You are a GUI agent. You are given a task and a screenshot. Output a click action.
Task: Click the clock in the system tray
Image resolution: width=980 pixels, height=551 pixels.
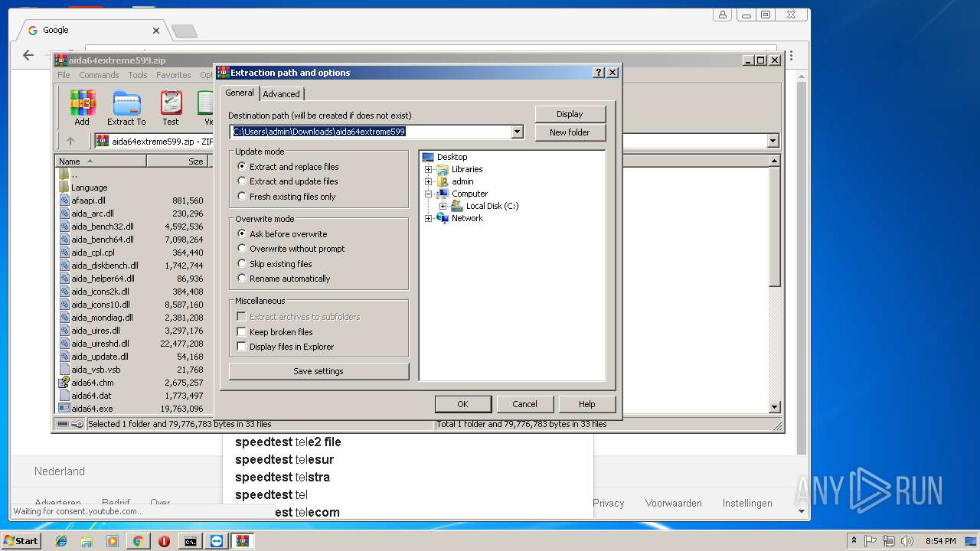[940, 541]
